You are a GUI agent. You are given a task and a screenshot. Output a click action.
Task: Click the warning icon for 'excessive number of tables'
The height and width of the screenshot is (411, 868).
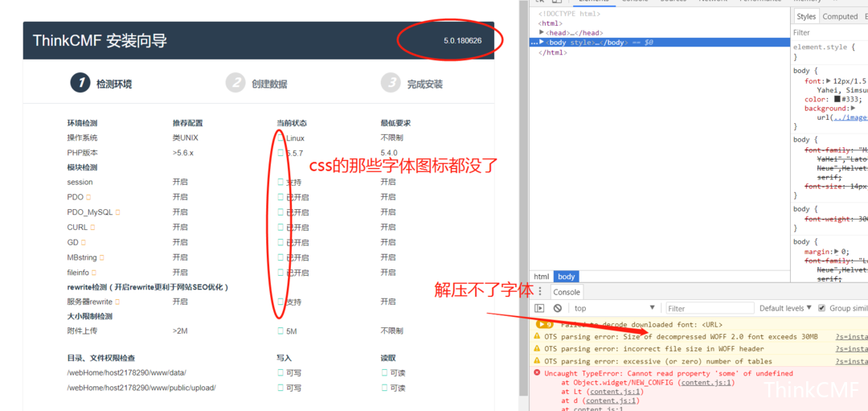coord(537,361)
